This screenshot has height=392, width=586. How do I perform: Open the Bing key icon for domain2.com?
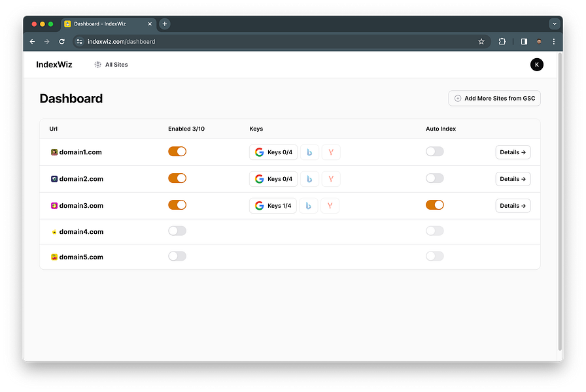(309, 179)
